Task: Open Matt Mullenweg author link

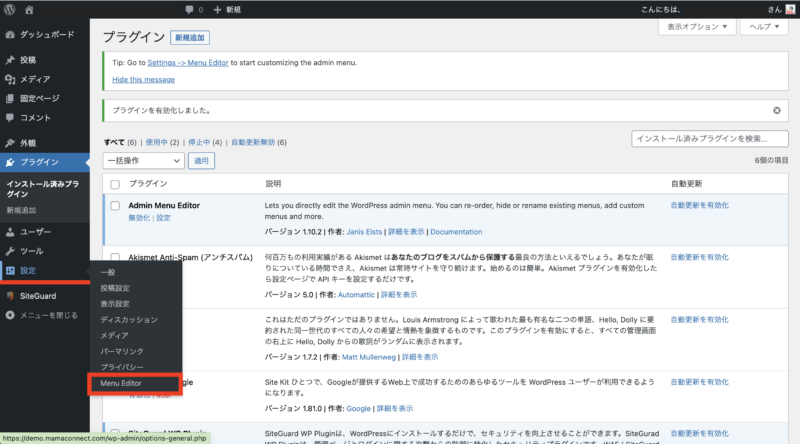Action: pos(369,357)
